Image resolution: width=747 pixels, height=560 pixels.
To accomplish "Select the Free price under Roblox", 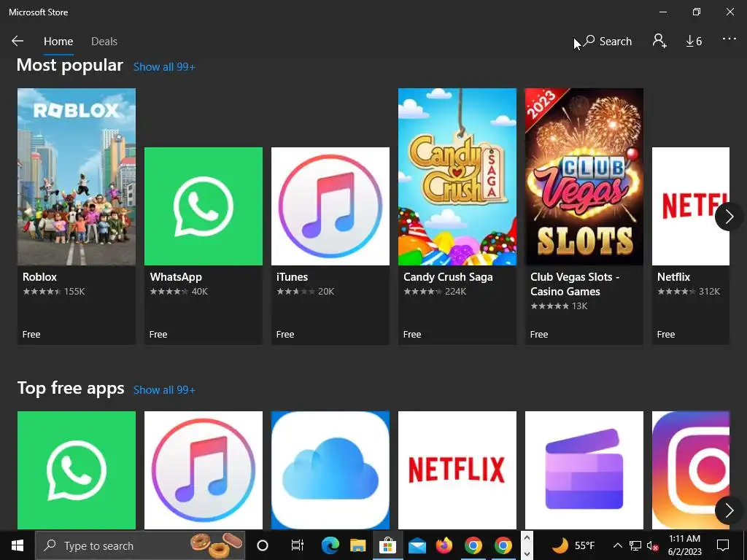I will tap(31, 334).
